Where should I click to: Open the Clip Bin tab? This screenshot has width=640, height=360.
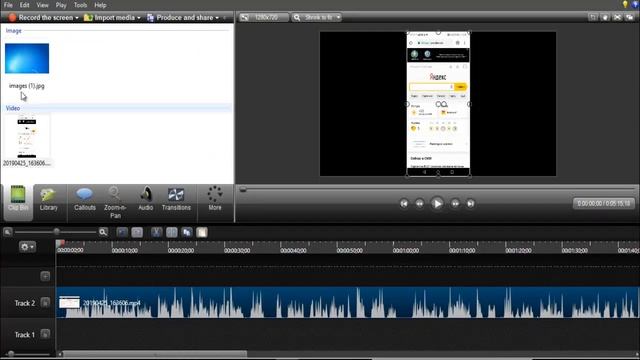click(x=18, y=198)
